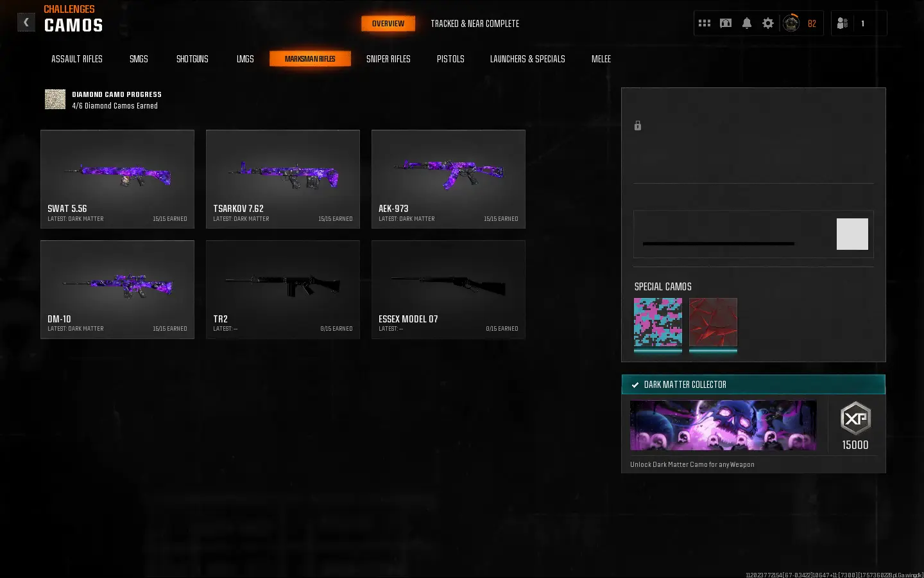Click the Diamond Camo Progress icon

[x=55, y=100]
